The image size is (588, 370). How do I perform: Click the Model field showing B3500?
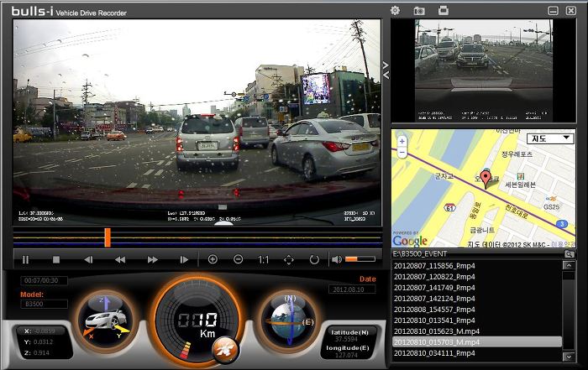[44, 304]
